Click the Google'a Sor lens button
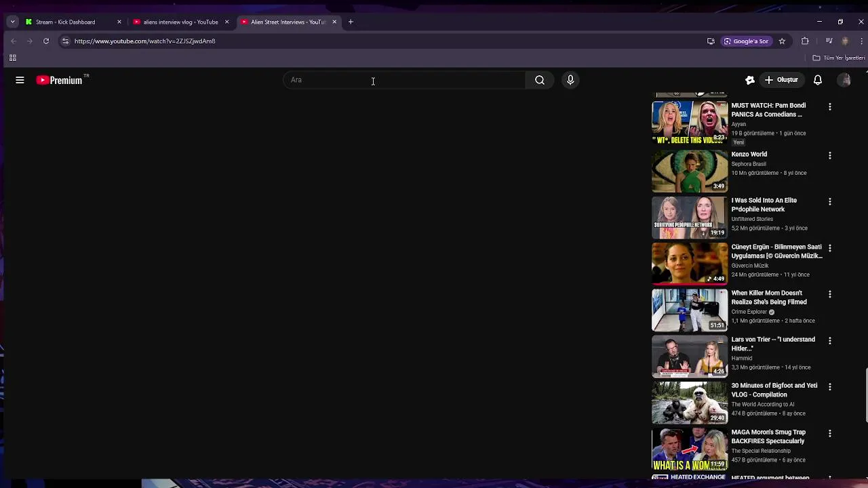The height and width of the screenshot is (488, 868). coord(746,41)
